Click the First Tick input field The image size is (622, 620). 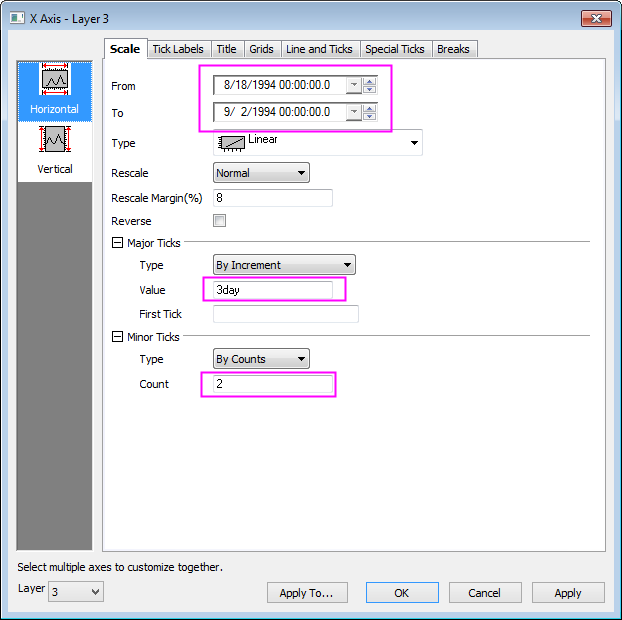(x=285, y=314)
